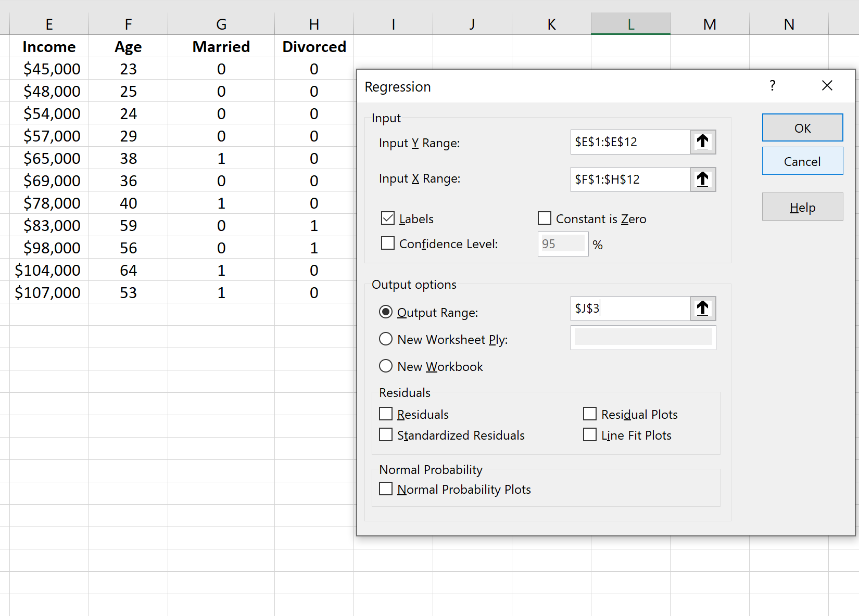Image resolution: width=859 pixels, height=616 pixels.
Task: Click the Input X Range collapse dialog icon
Action: point(703,179)
